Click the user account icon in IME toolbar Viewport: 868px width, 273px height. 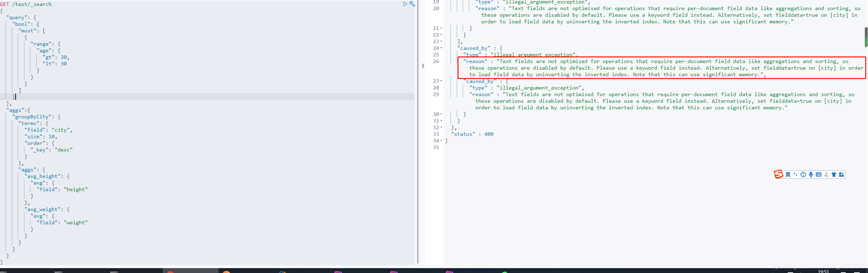coord(827,174)
